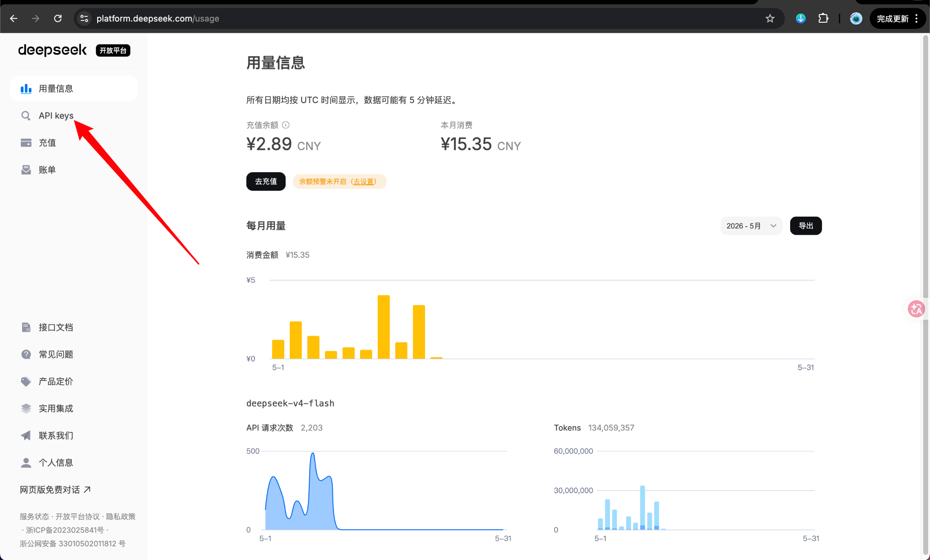The image size is (930, 560).
Task: Click the tallest blue bar in Tokens chart
Action: (x=643, y=507)
